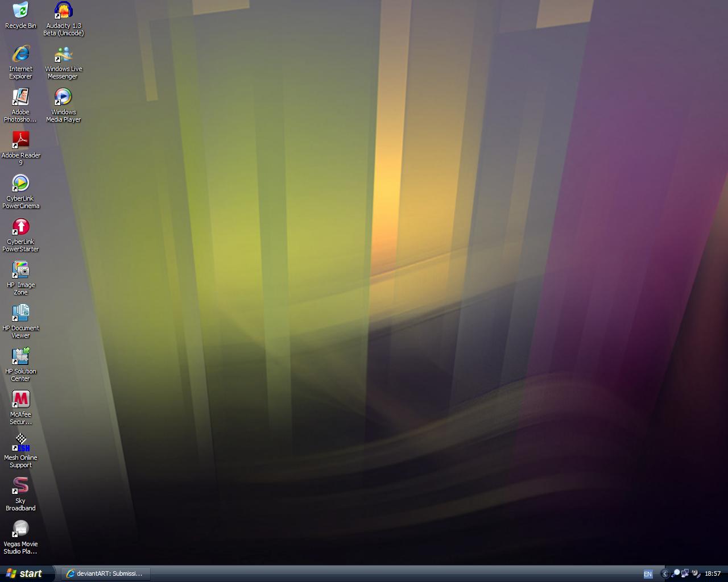
Task: Open the volume speaker tray icon
Action: pyautogui.click(x=696, y=574)
